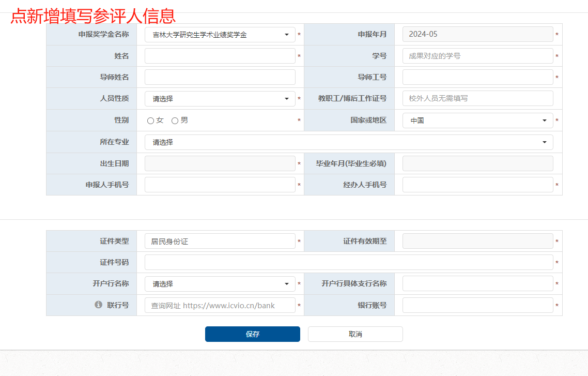588x376 pixels.
Task: Open the 国家或地区 dropdown
Action: coord(477,121)
